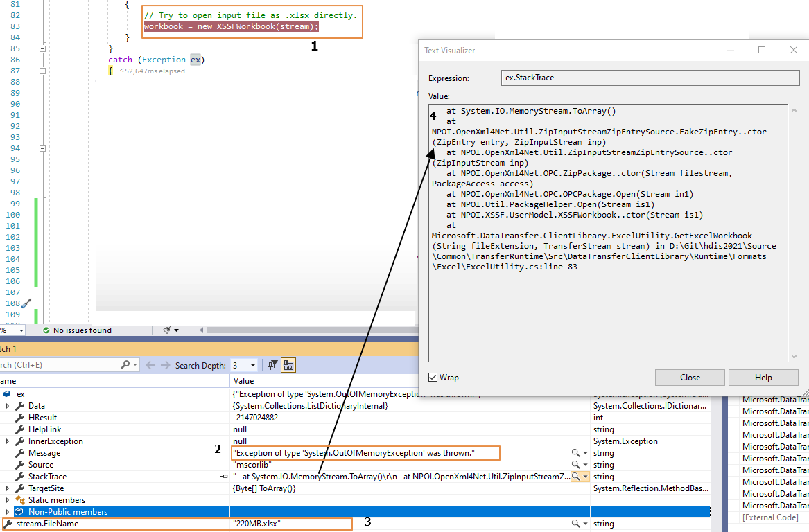Expand the Static members node

point(7,499)
